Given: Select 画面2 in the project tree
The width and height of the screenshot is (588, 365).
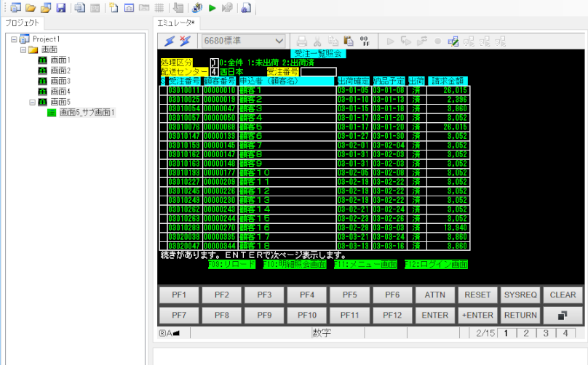Looking at the screenshot, I should pos(60,71).
